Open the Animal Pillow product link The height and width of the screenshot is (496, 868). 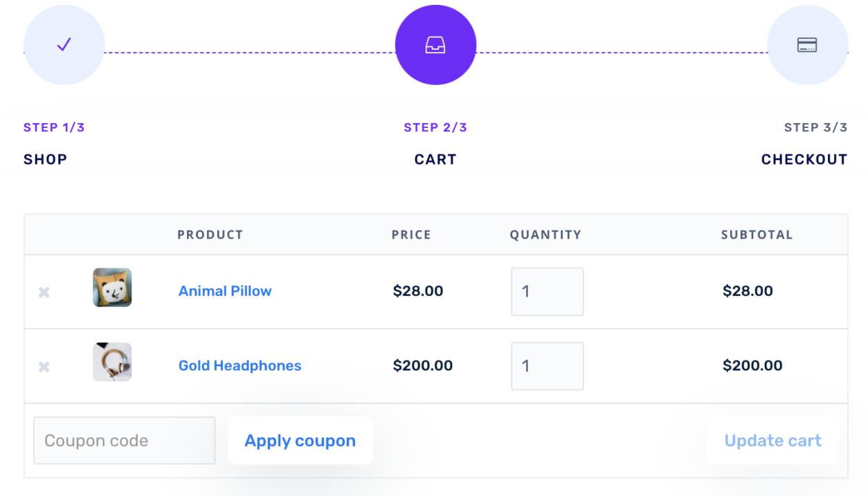coord(224,291)
